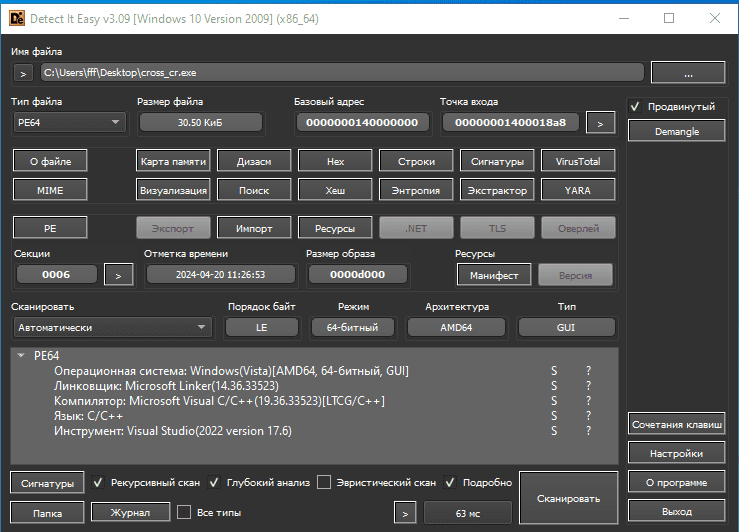
Task: Toggle the Продвинутый checkbox
Action: 636,107
